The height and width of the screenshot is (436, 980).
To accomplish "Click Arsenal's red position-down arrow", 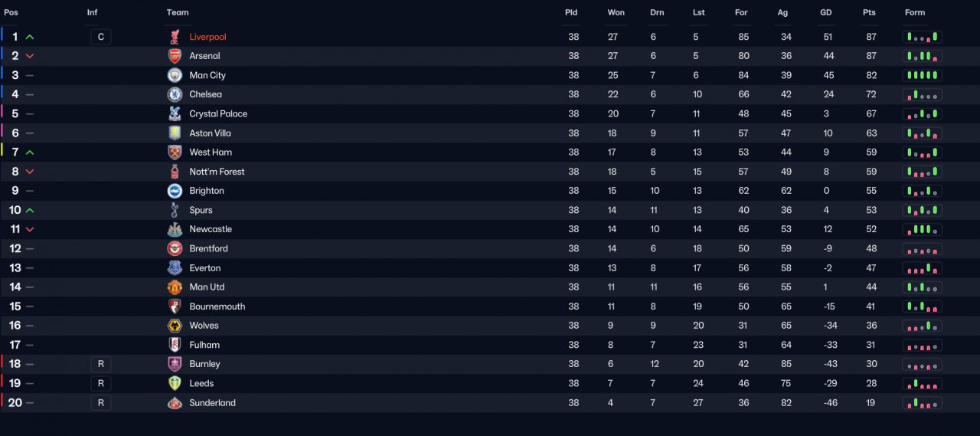I will point(30,56).
